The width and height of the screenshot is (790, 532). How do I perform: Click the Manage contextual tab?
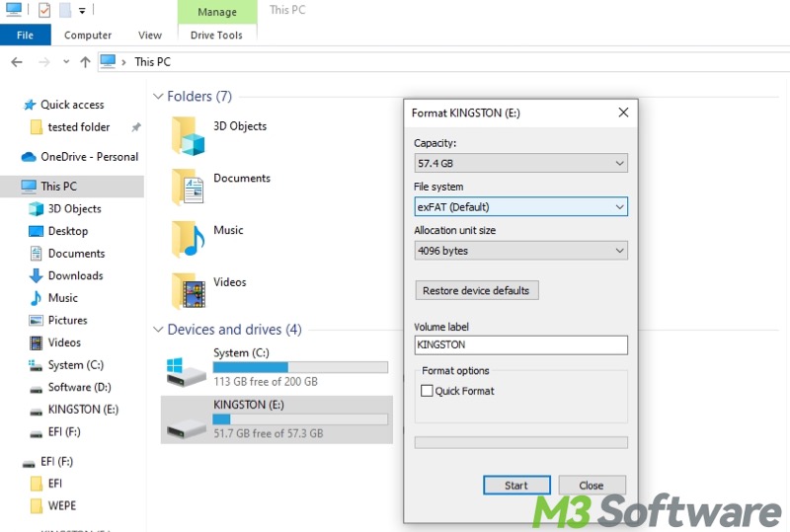[x=217, y=12]
